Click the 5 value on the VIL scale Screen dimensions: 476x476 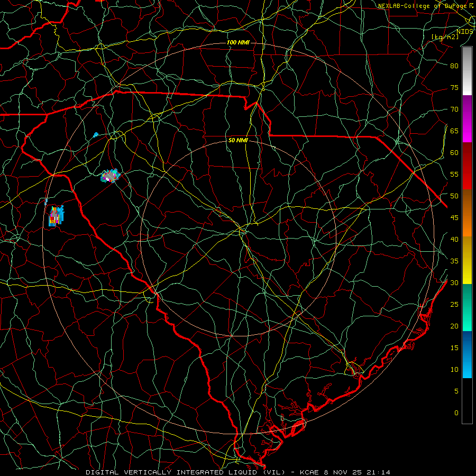pyautogui.click(x=456, y=391)
